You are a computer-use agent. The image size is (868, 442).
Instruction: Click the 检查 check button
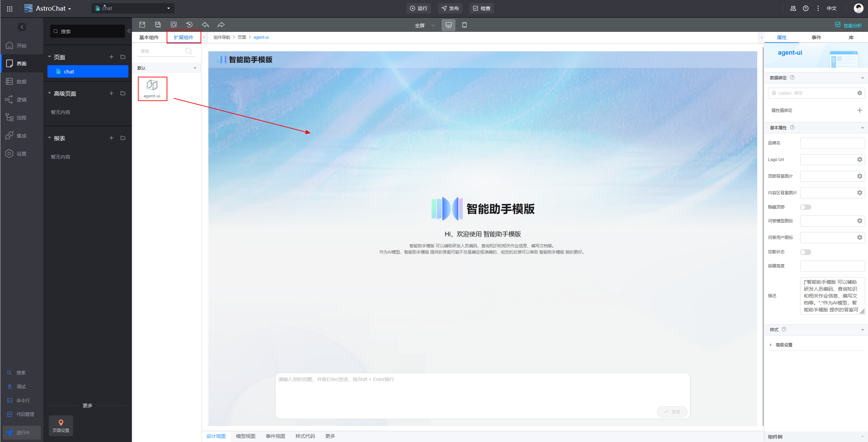481,8
